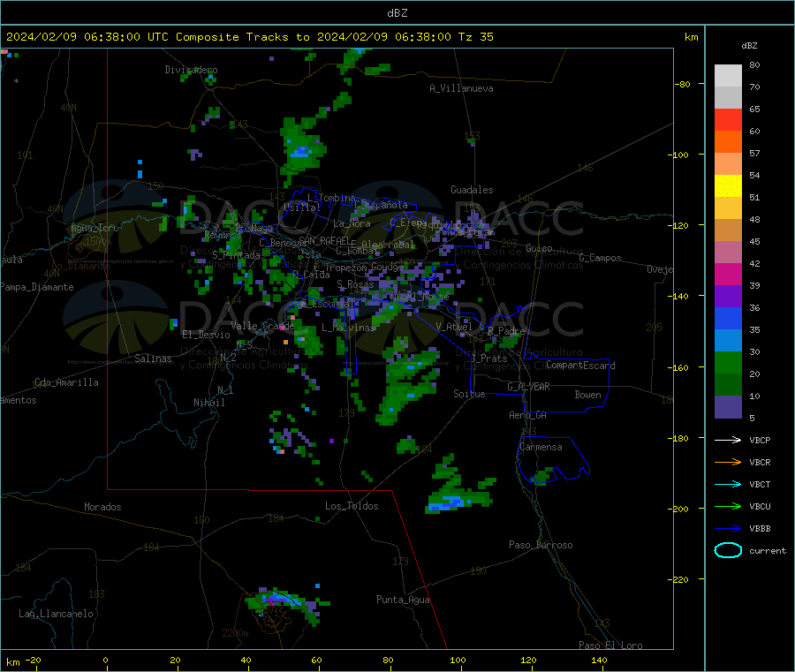This screenshot has width=795, height=672.
Task: Click the 'Valle_Grande' map label
Action: click(x=262, y=326)
